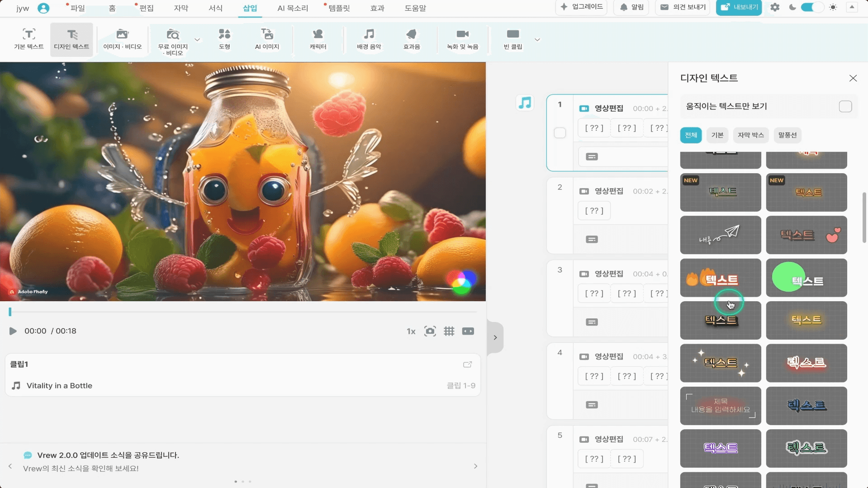Click the 업그레이드 button
Viewport: 868px width, 488px height.
(582, 7)
